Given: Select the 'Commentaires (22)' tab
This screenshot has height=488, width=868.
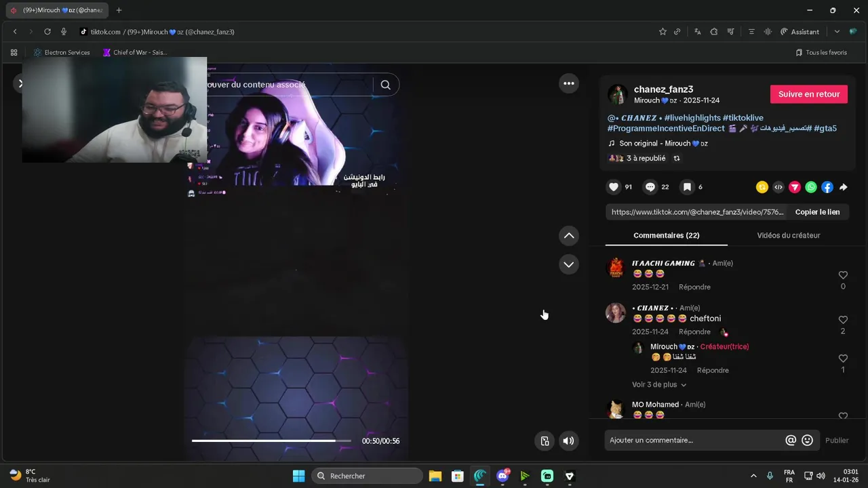Looking at the screenshot, I should click(666, 235).
